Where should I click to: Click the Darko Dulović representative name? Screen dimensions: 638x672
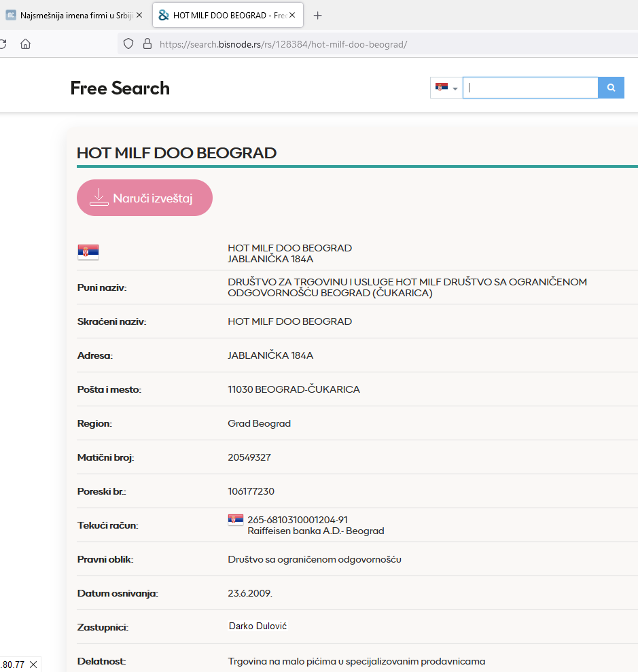[x=258, y=626]
